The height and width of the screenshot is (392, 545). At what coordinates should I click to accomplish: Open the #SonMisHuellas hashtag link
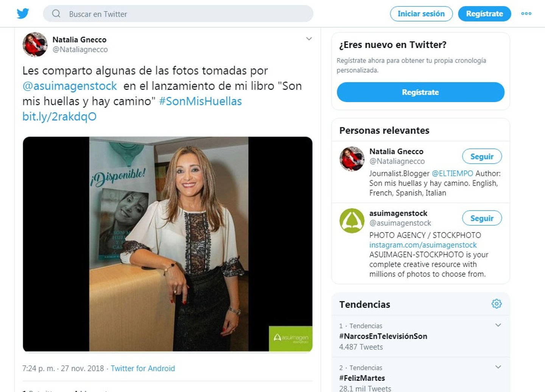[x=200, y=101]
